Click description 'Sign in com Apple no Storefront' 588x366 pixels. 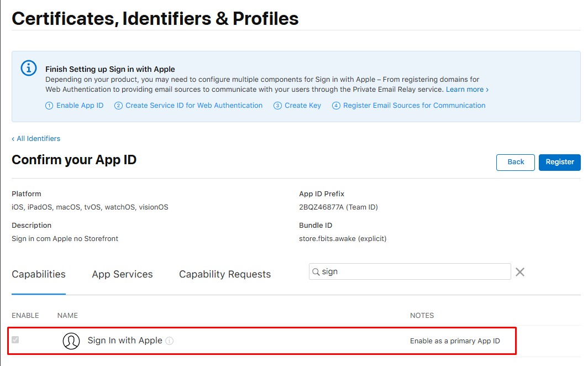65,238
